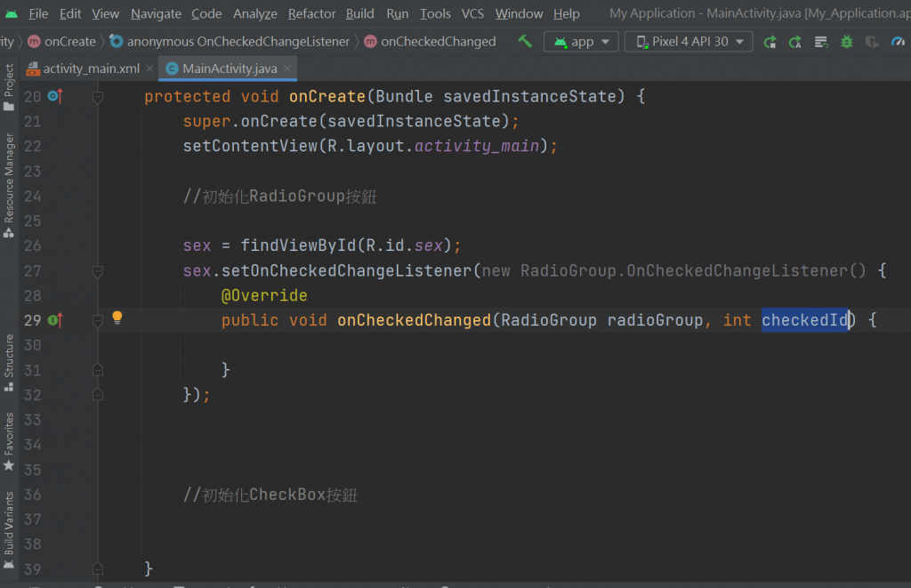The width and height of the screenshot is (911, 588).
Task: Click the @Override annotation on line 28
Action: point(264,295)
